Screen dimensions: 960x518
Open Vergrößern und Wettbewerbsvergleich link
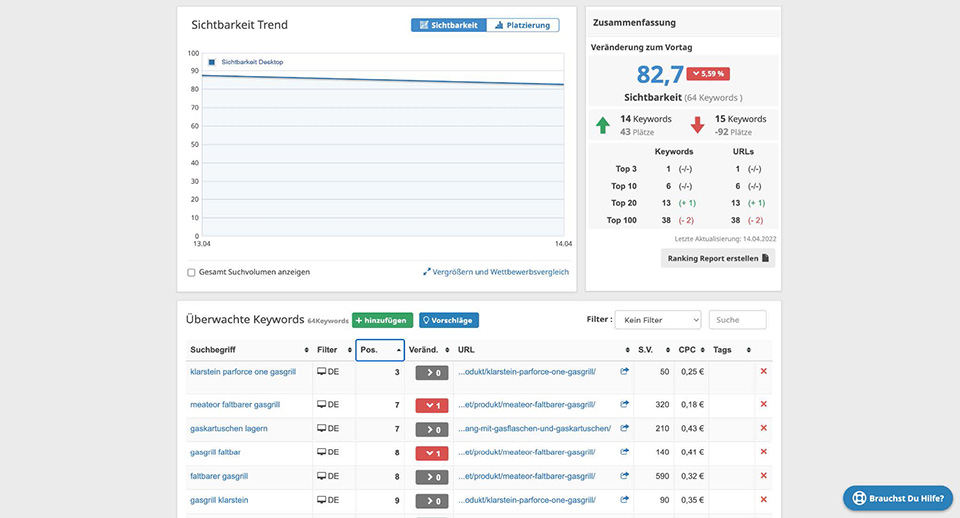click(496, 272)
